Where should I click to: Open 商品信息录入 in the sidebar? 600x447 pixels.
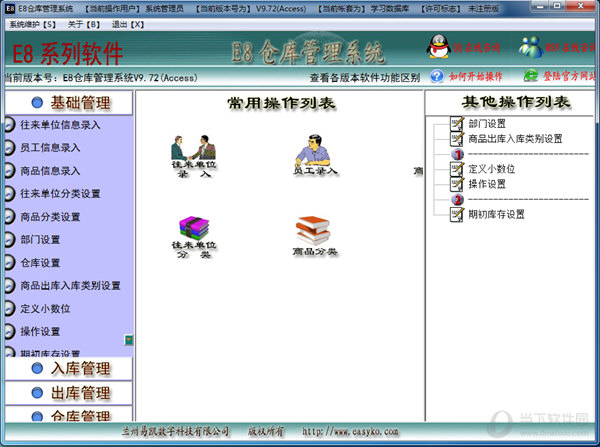[x=50, y=171]
